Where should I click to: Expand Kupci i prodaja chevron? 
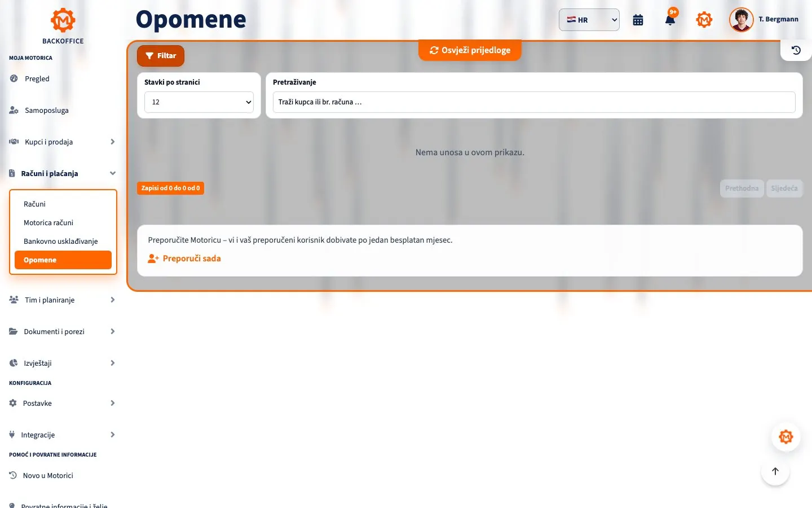[x=112, y=142]
